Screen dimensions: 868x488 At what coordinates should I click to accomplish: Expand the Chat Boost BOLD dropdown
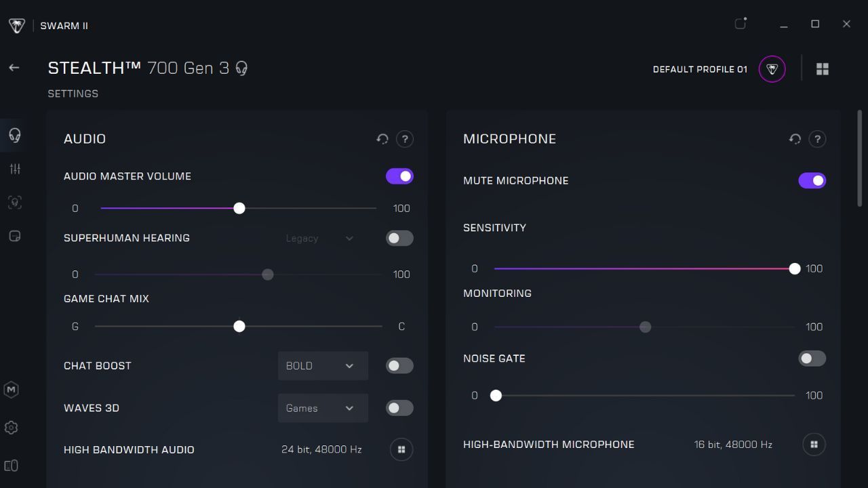pos(323,366)
